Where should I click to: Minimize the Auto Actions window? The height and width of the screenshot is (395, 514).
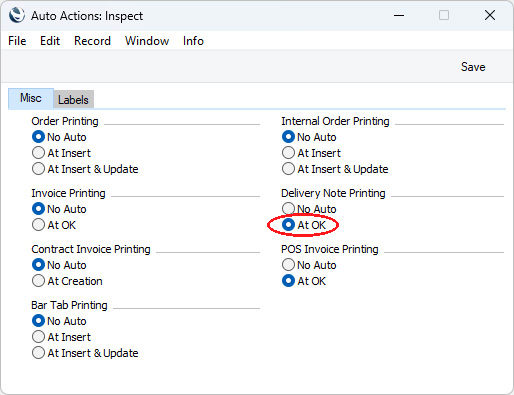[399, 15]
